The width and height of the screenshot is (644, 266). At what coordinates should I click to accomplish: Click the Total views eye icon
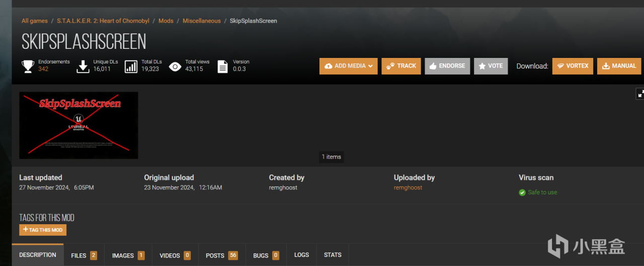[x=175, y=66]
